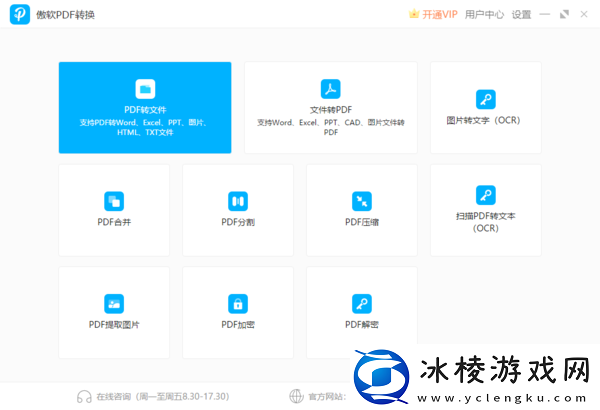Viewport: 600px width, 410px height.
Task: Open the 设置 settings menu
Action: point(522,15)
